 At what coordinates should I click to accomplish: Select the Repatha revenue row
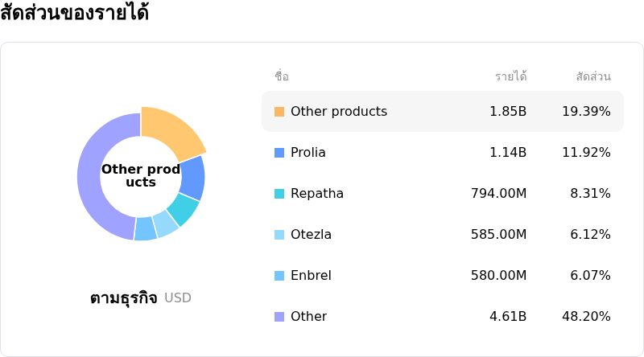pos(442,194)
